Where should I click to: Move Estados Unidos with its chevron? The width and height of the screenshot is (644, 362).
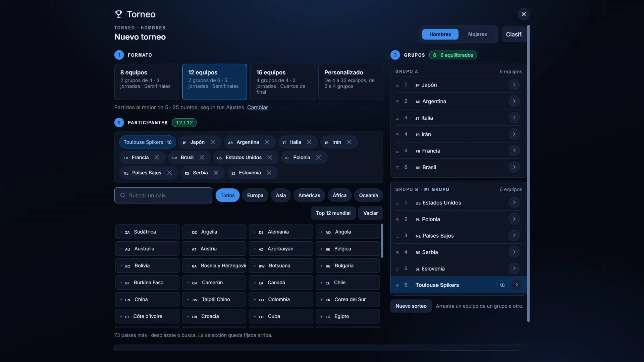(514, 202)
